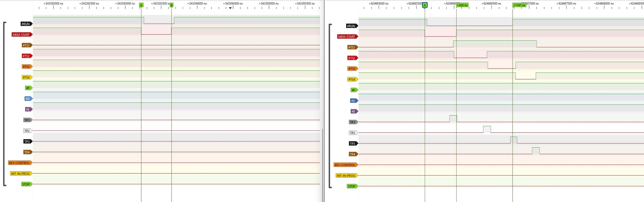Click the #TS3 low pulse in right panel
Screen dimensions: 644x202
click(x=502, y=65)
